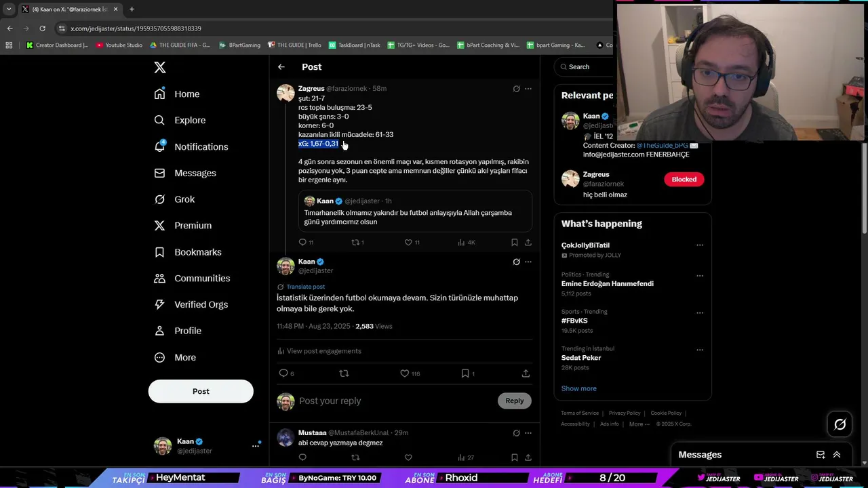Click the red Blocked button for Zagreus

[684, 179]
